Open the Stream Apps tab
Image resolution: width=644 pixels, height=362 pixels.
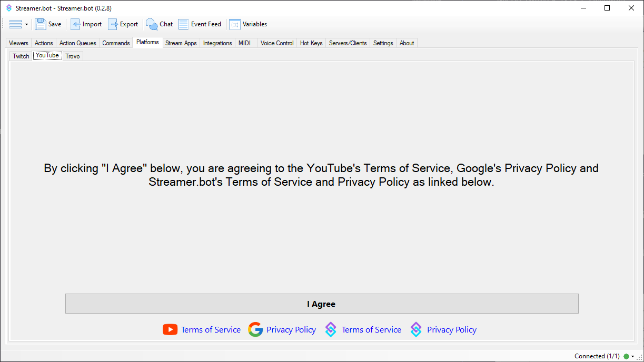[x=181, y=43]
